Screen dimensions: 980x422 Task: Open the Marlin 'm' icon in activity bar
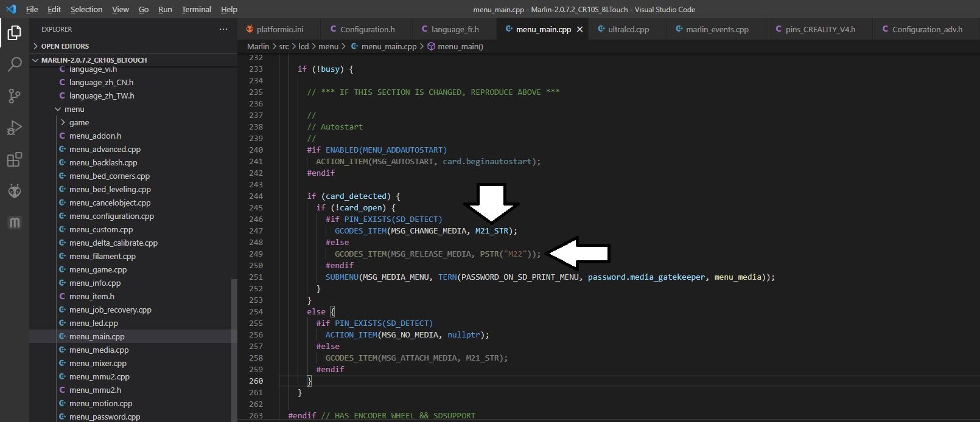coord(15,223)
